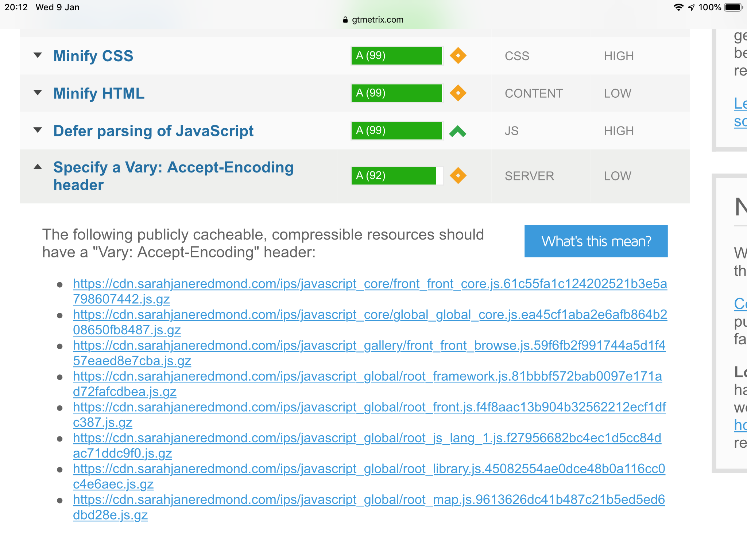The width and height of the screenshot is (747, 560).
Task: Click the orange diamond icon beside Minify HTML
Action: point(458,93)
